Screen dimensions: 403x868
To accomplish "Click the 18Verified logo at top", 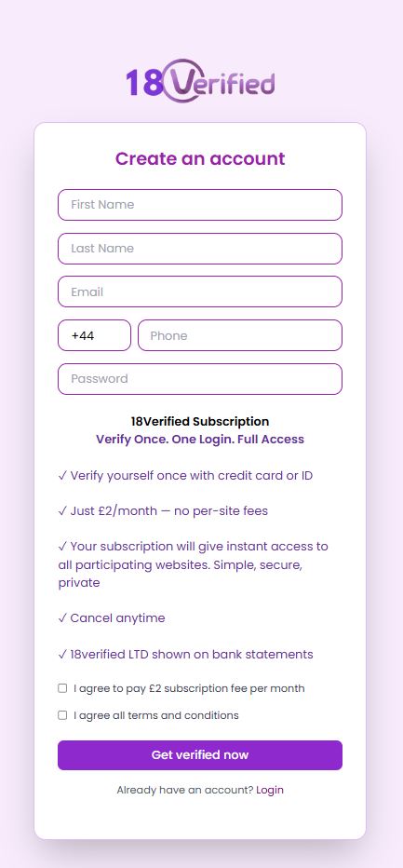I will 200,82.
